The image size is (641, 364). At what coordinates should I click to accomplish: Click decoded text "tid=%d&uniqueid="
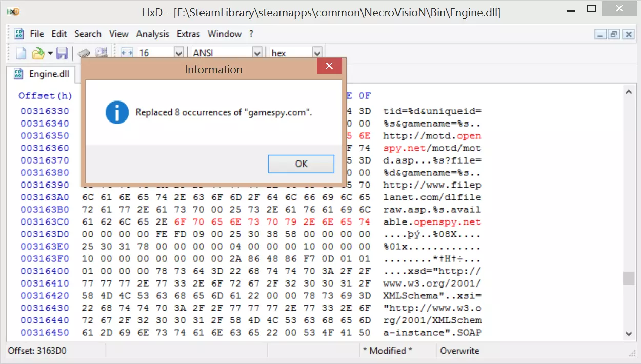point(432,111)
